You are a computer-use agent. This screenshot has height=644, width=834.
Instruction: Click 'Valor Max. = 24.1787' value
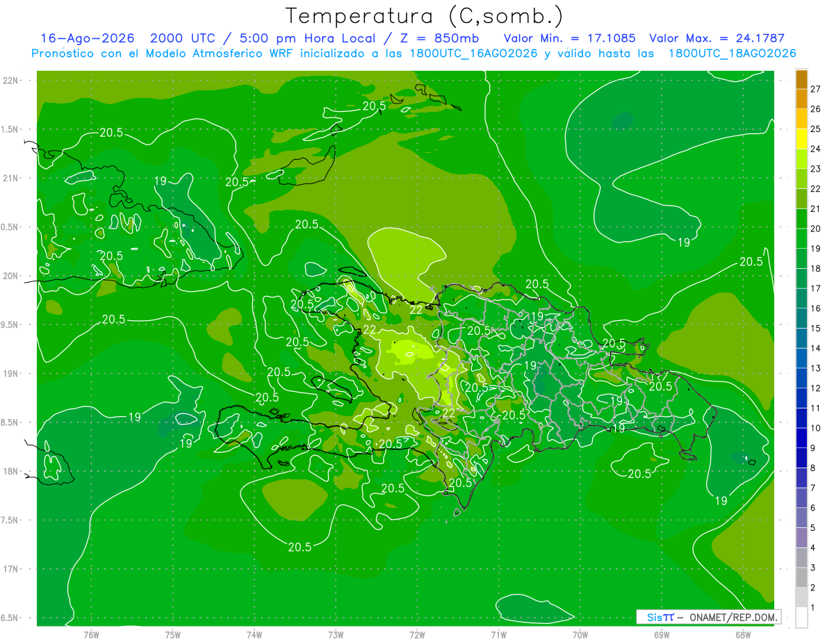click(x=717, y=38)
